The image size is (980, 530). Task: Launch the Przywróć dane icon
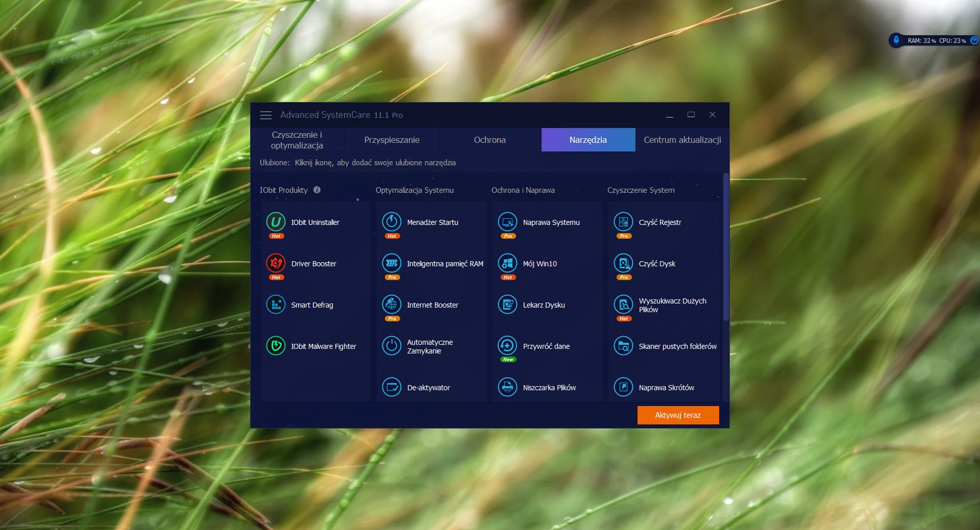coord(507,346)
